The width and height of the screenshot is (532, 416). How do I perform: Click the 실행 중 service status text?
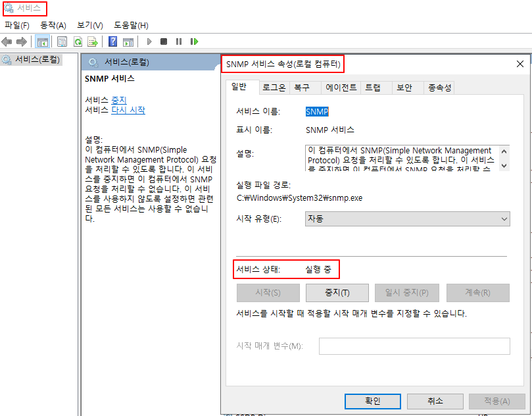click(318, 270)
